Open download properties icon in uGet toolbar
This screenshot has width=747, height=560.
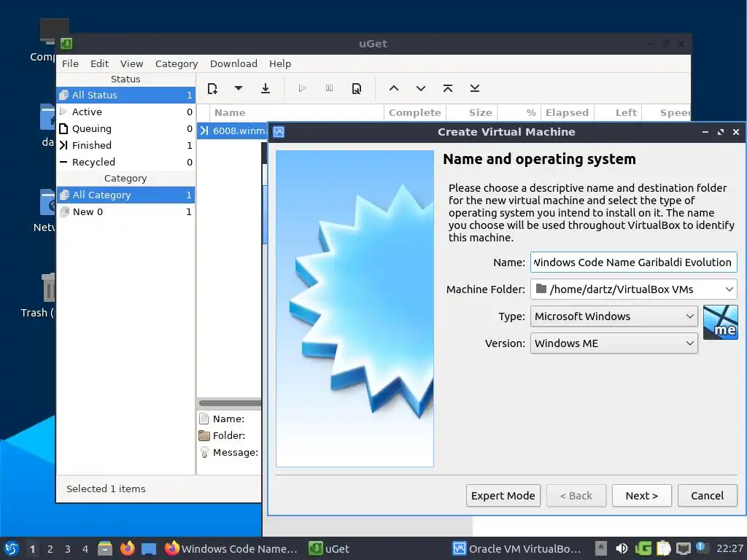tap(356, 88)
